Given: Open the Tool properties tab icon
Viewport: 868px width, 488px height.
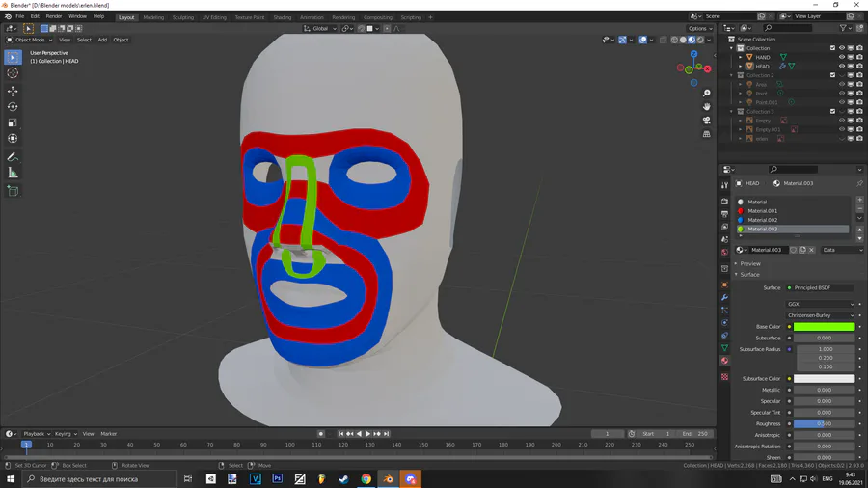Looking at the screenshot, I should [724, 185].
